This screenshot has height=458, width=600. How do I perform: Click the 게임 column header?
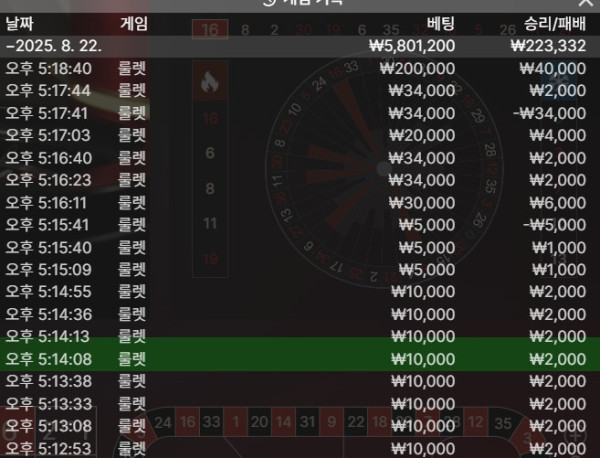134,24
